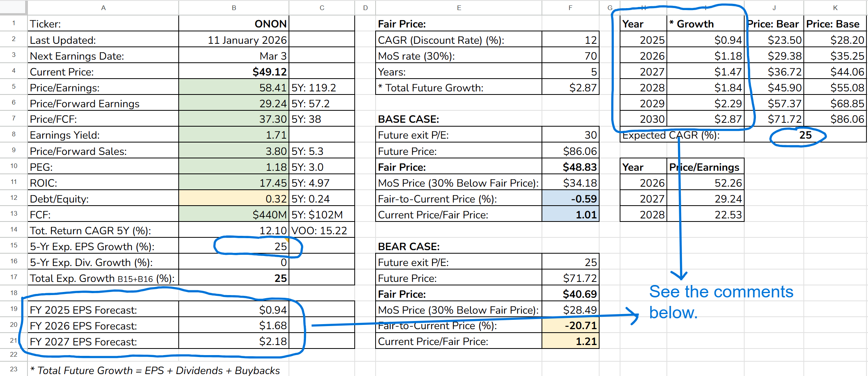Select the 'Price: Base' header cell
Viewport: 868px width, 376px height.
(x=835, y=24)
